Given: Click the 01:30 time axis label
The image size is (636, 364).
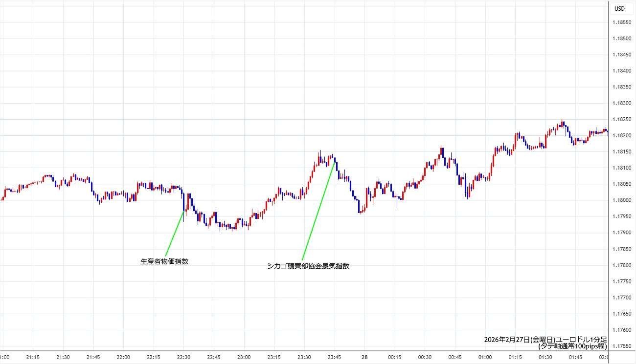Looking at the screenshot, I should 545,357.
